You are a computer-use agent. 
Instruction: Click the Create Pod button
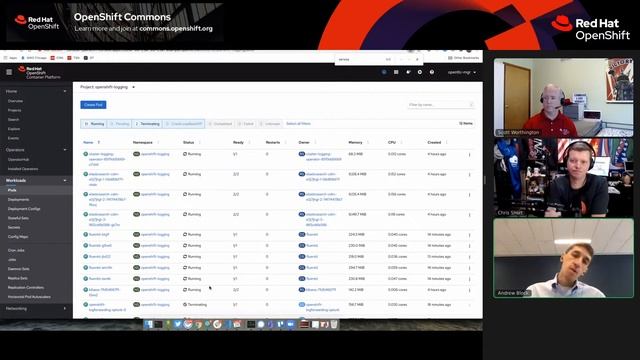(93, 105)
